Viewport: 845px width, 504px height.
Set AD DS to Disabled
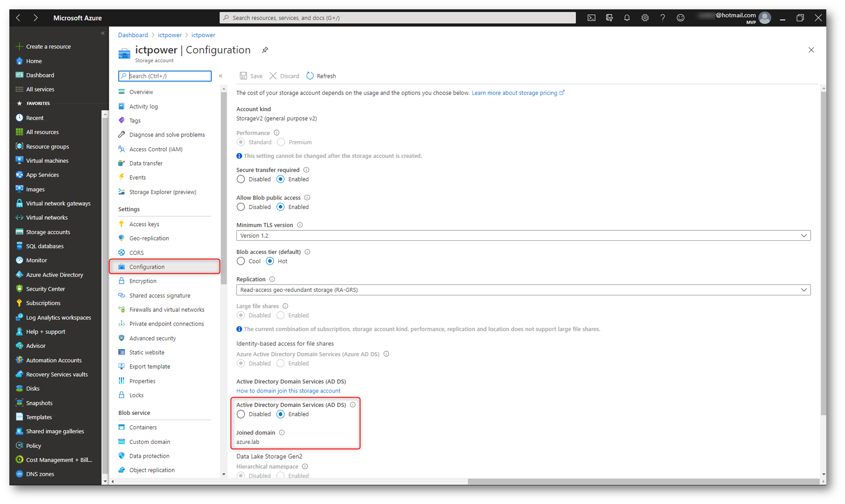point(241,414)
